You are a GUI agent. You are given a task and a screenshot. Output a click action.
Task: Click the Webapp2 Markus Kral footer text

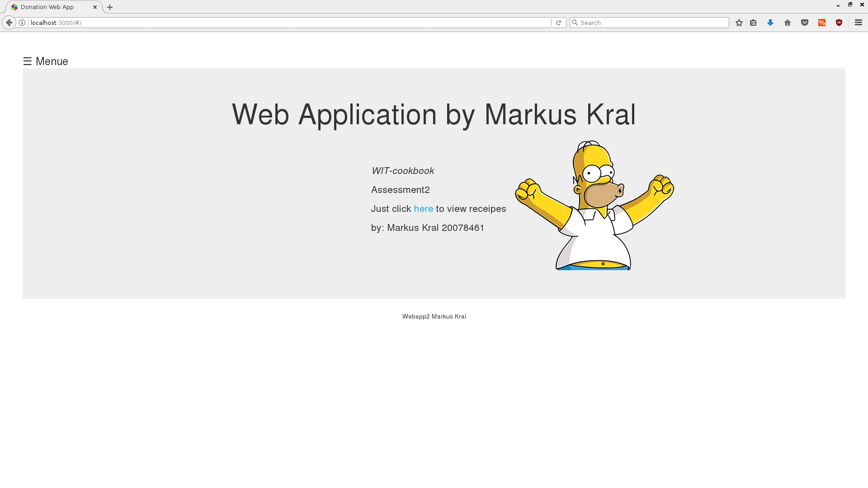[x=434, y=316]
